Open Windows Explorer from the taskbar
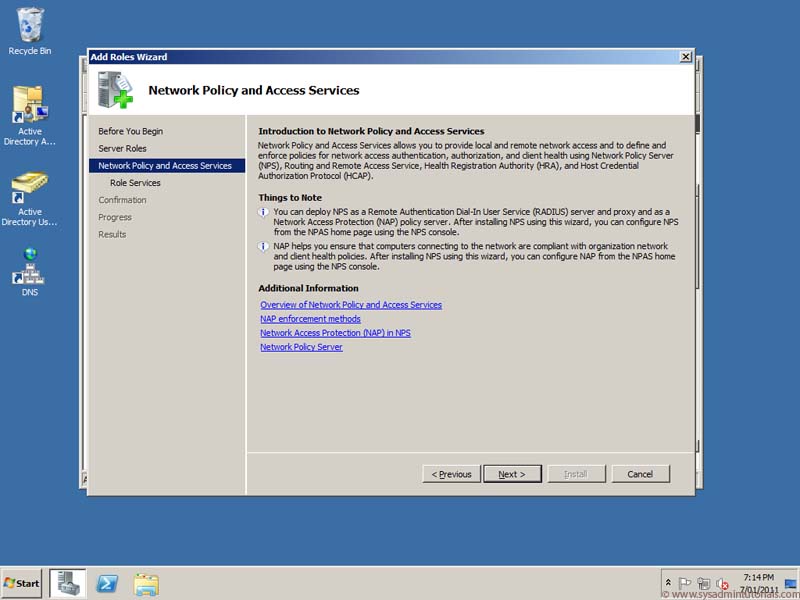This screenshot has width=800, height=600. click(146, 584)
